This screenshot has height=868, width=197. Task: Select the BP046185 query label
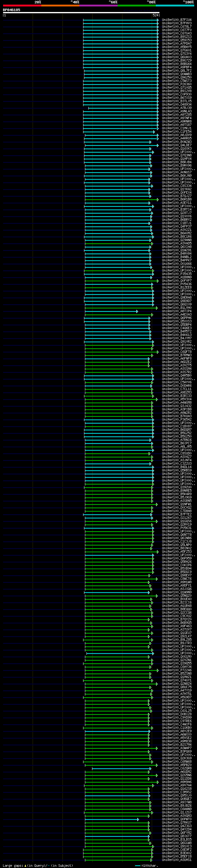pos(11,10)
